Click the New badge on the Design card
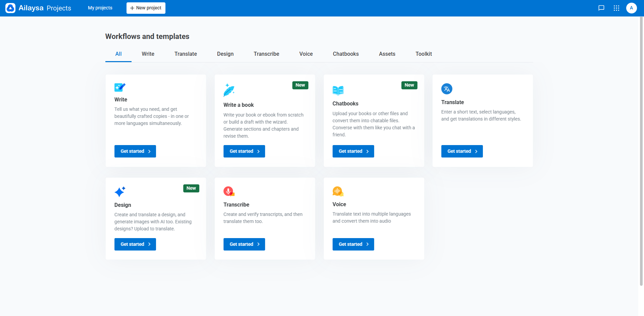The height and width of the screenshot is (316, 644). click(x=191, y=188)
